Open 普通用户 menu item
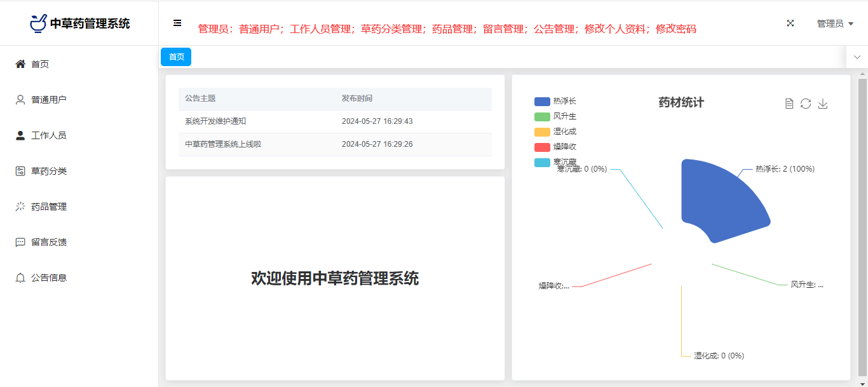 tap(49, 100)
